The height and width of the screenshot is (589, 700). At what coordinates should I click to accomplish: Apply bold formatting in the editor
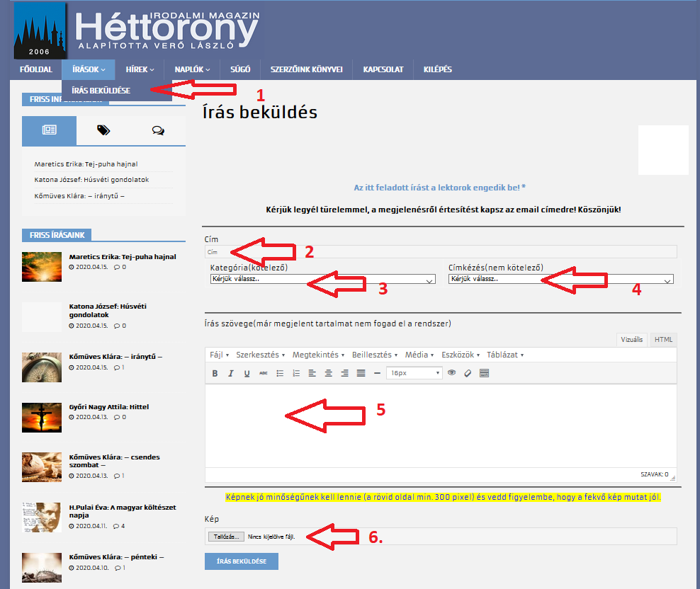point(215,373)
